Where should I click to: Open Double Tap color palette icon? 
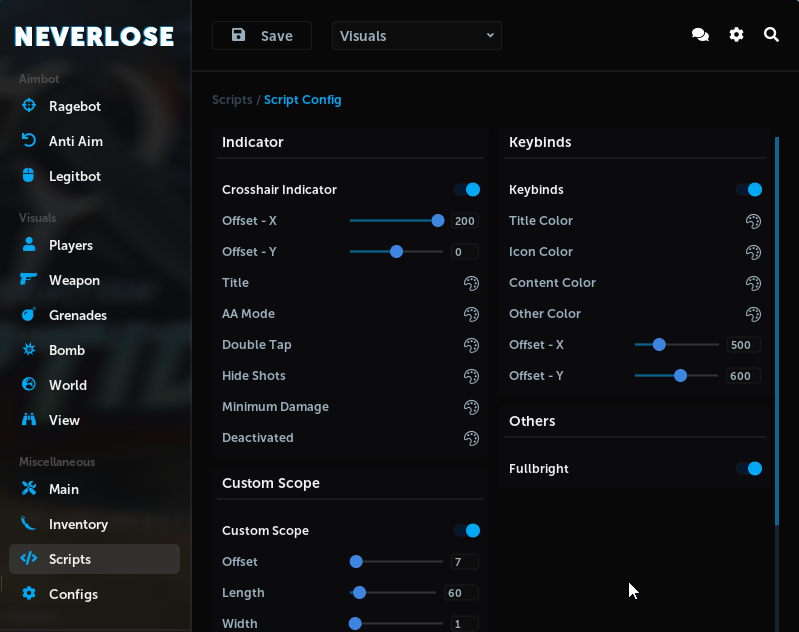click(x=471, y=345)
